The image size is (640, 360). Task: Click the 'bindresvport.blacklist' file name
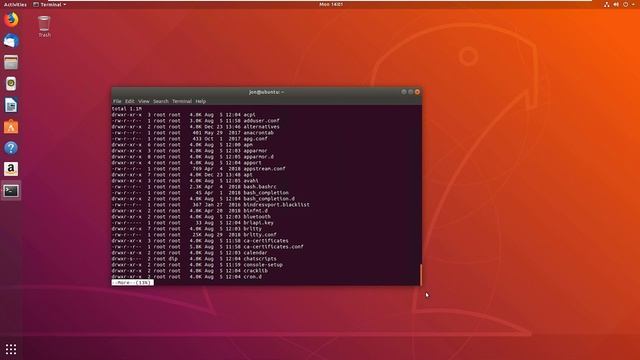point(276,205)
